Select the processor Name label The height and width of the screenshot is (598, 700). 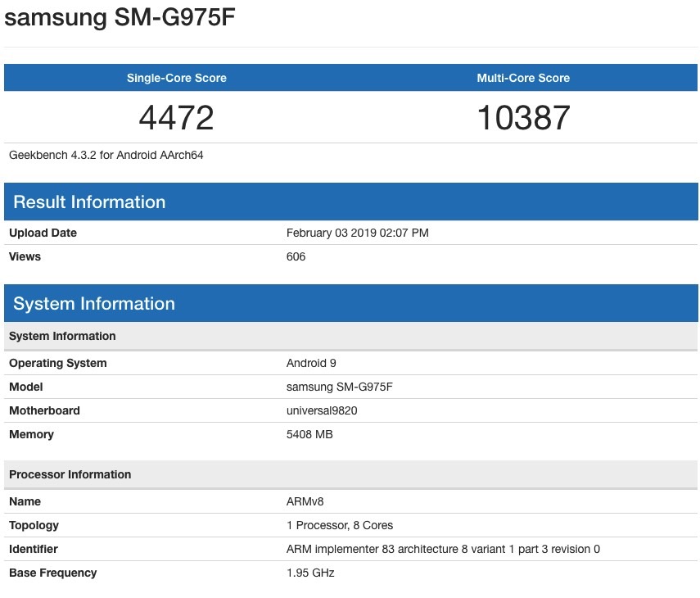point(25,501)
